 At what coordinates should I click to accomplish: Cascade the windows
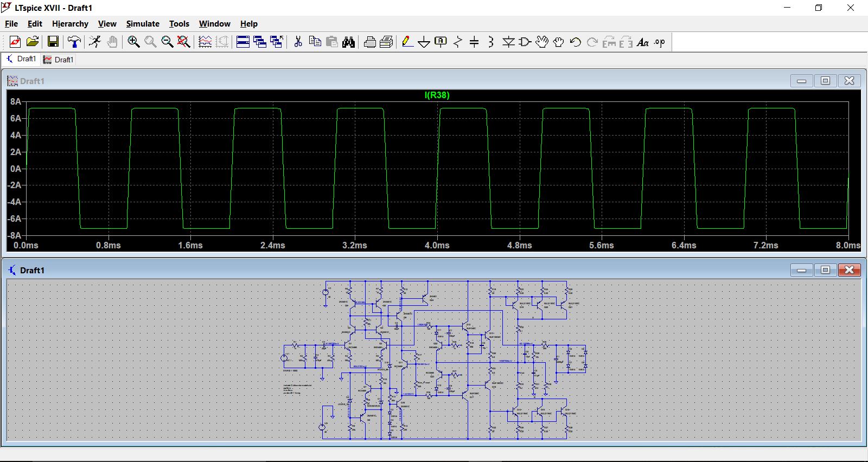pyautogui.click(x=260, y=42)
